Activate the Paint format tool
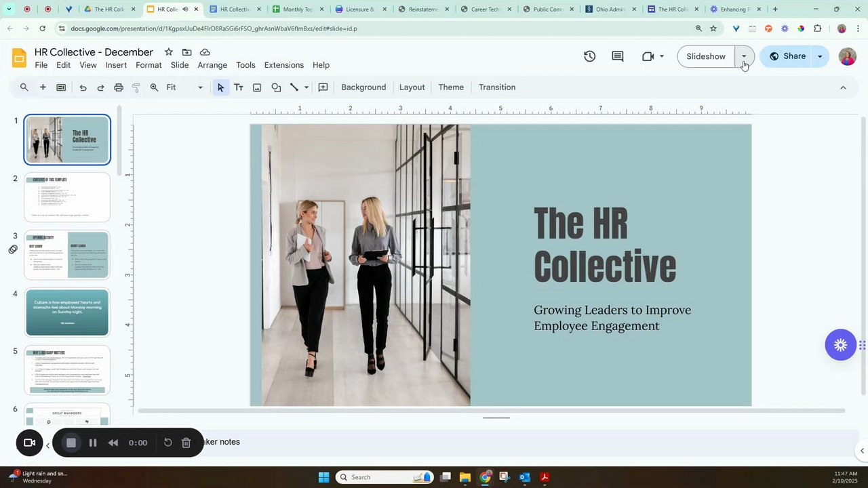 136,87
